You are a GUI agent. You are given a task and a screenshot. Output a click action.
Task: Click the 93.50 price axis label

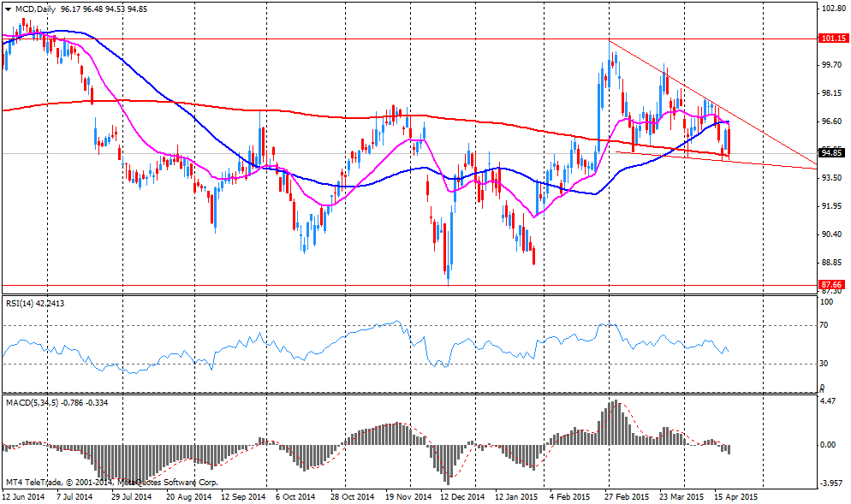[x=832, y=177]
